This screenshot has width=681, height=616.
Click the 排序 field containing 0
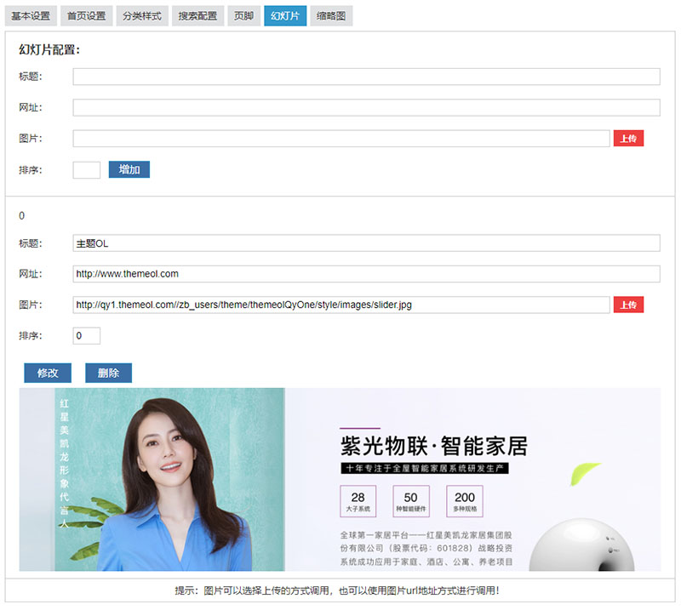pyautogui.click(x=87, y=336)
